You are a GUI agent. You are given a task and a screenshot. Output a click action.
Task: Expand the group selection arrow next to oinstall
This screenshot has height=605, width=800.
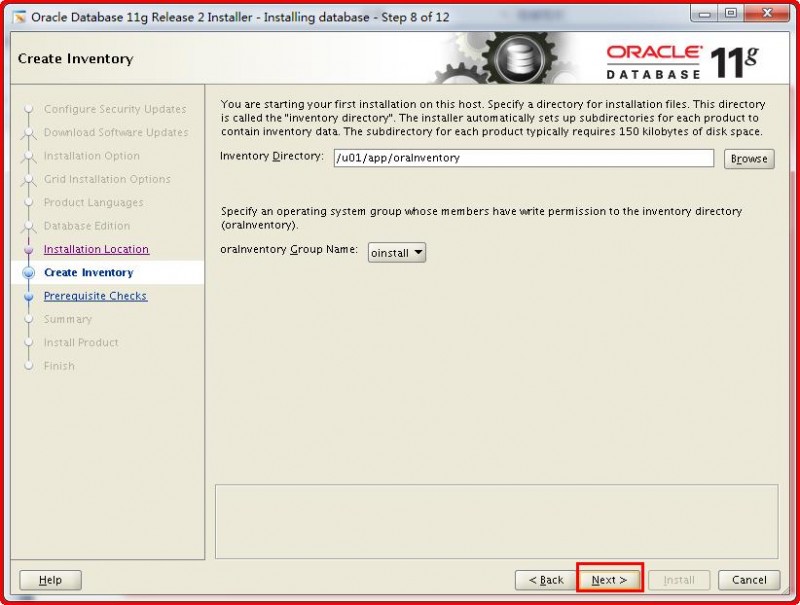pos(417,252)
